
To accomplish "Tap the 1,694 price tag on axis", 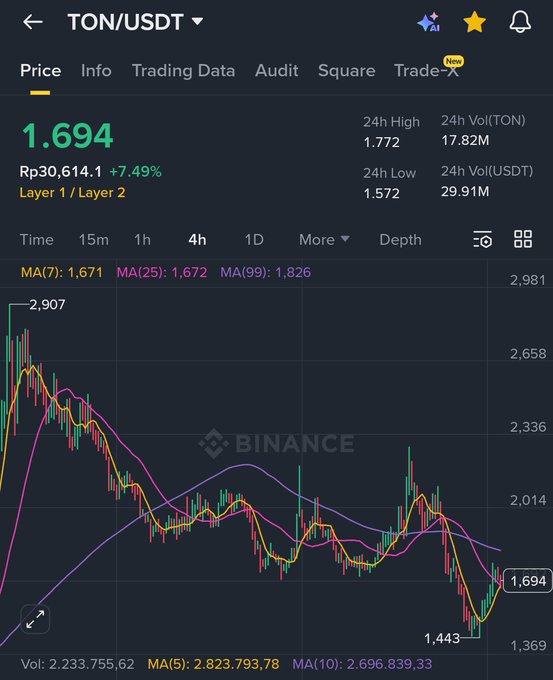I will (527, 581).
